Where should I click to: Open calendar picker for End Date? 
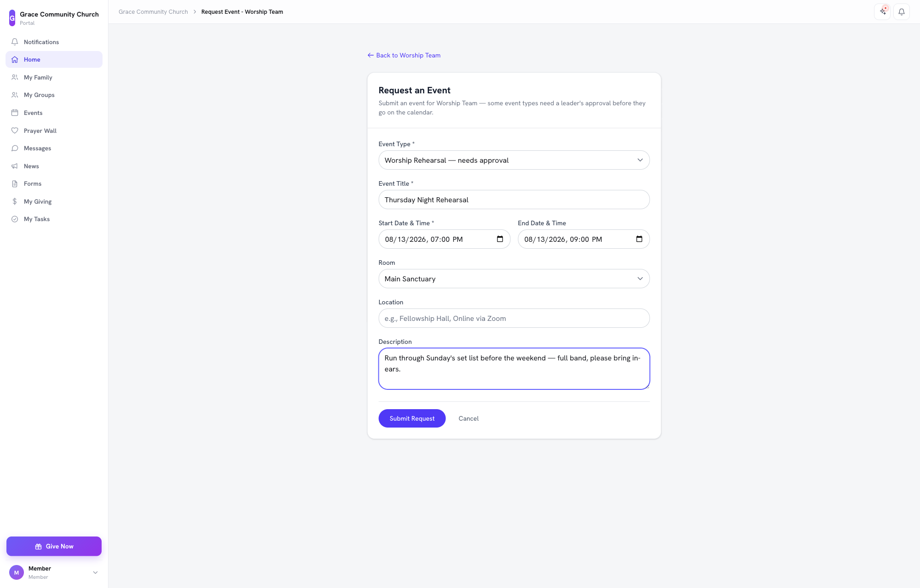[639, 239]
